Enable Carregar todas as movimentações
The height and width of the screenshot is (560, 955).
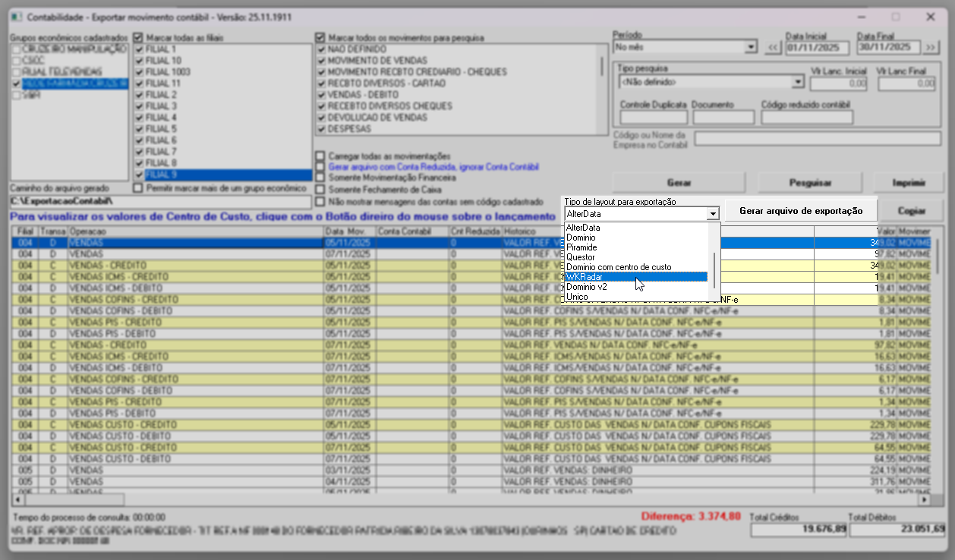pos(320,156)
